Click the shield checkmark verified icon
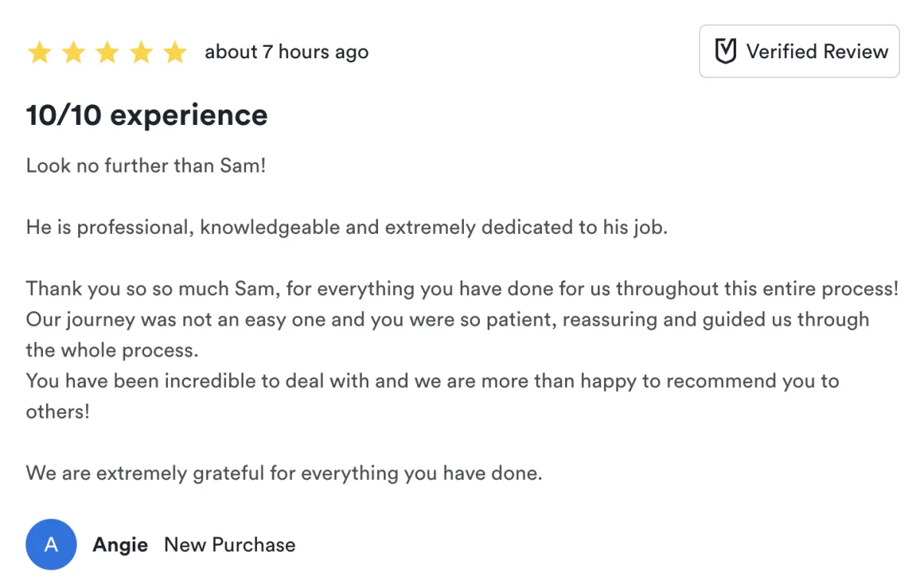This screenshot has width=920, height=588. point(724,51)
